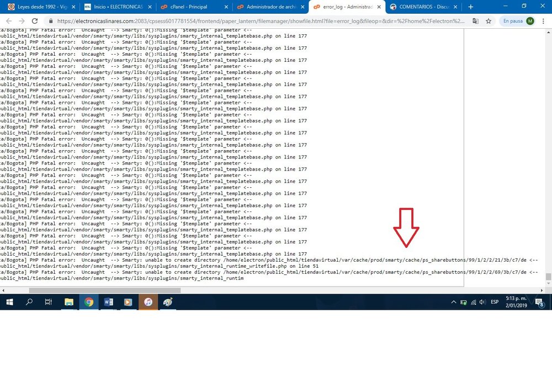Open the ESP language selector
Viewport: 552px width, 392px height.
tap(495, 302)
